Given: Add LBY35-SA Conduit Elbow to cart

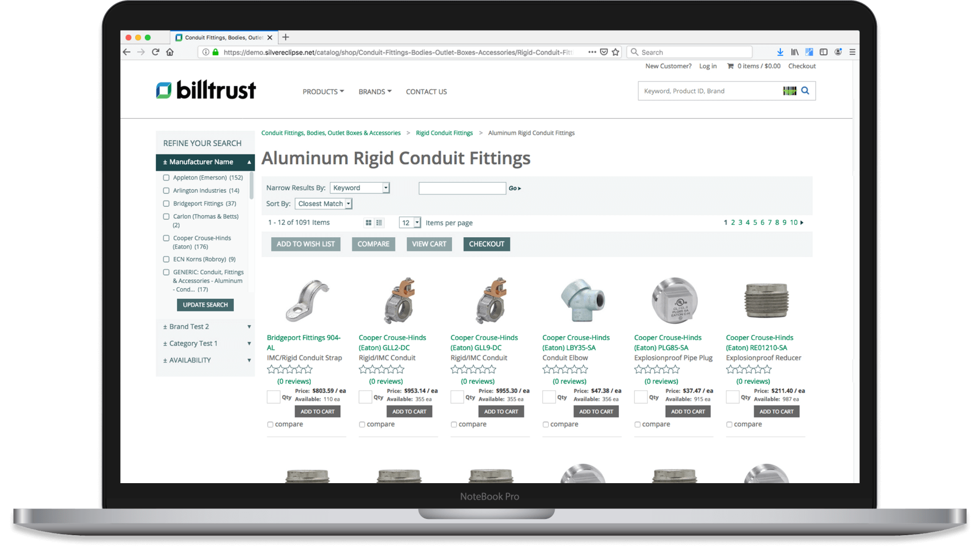Looking at the screenshot, I should (596, 412).
